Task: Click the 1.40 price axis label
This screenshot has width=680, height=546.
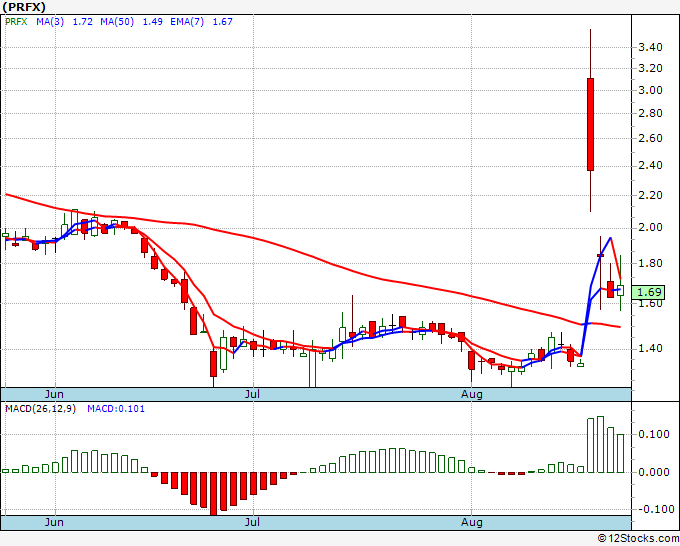Action: click(650, 348)
